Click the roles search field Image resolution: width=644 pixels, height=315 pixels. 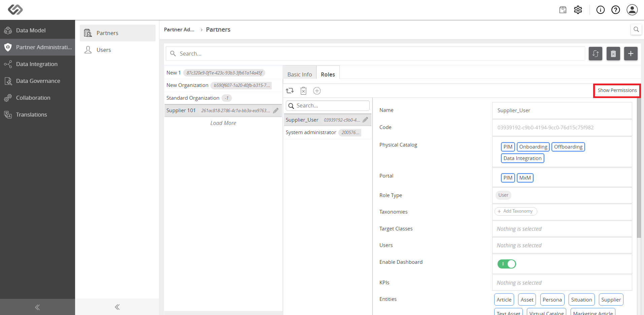tap(328, 106)
